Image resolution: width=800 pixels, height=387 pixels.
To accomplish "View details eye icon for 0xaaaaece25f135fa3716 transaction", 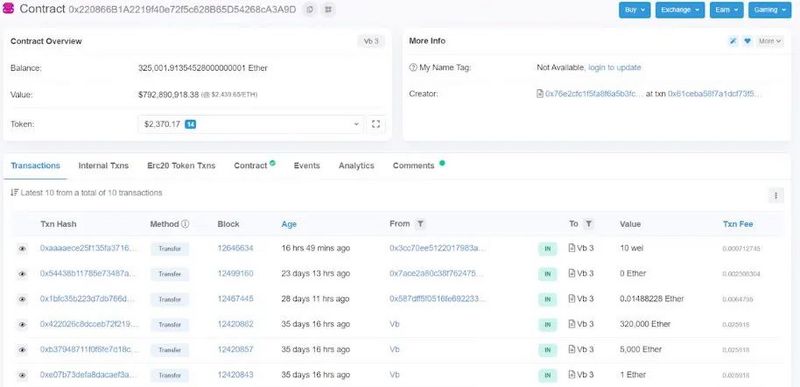I will tap(22, 248).
